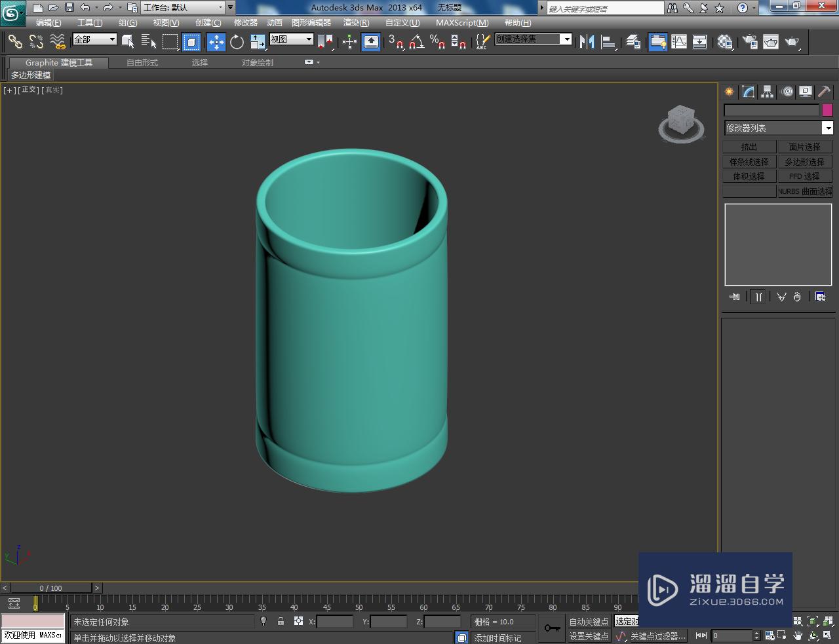The width and height of the screenshot is (839, 644).
Task: Open the Render Setup teapot icon
Action: point(750,41)
